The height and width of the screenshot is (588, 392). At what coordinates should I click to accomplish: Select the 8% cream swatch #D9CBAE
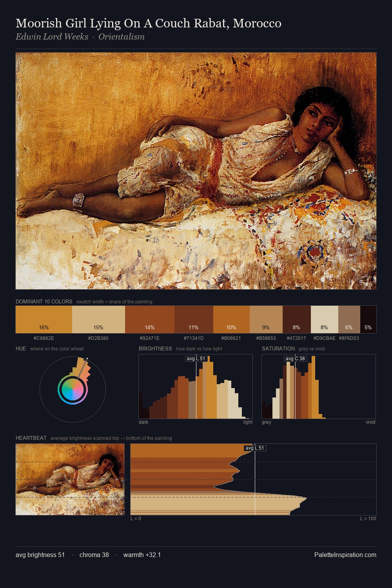pos(325,319)
